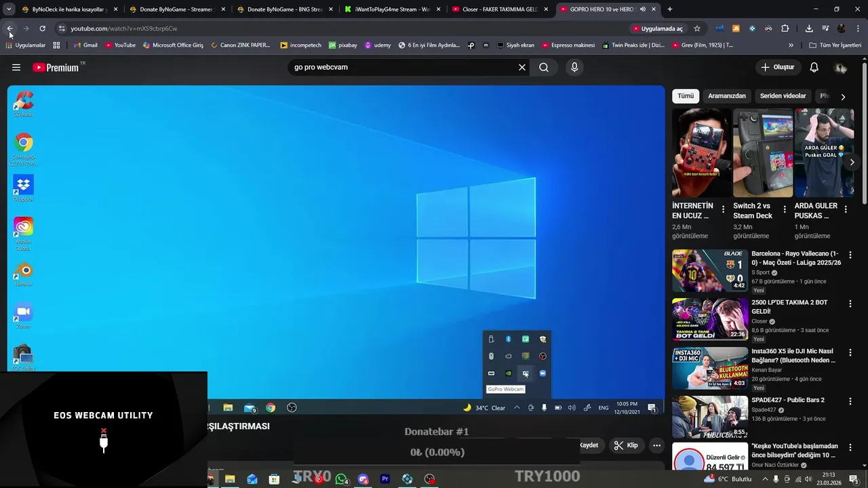
Task: Open Barcelona - Rayo Vallecano video thumbnail
Action: pos(710,270)
